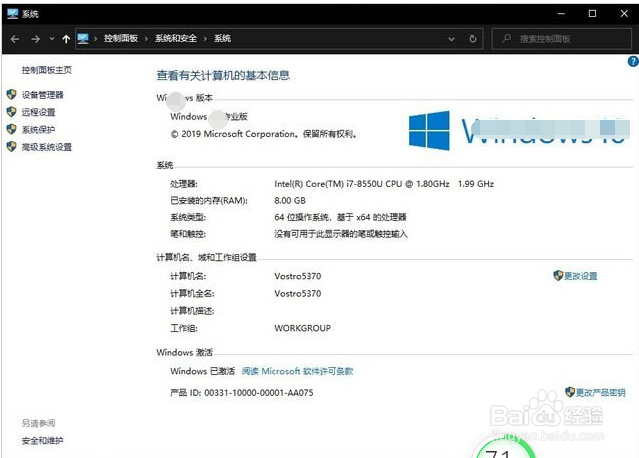Click product ID 00331-10000-00001-AA075 text
Image resolution: width=639 pixels, height=458 pixels.
click(258, 393)
